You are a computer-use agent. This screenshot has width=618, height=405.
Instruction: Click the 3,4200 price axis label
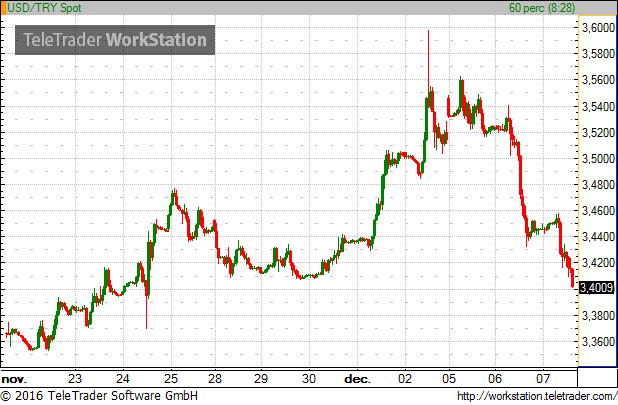coord(598,262)
